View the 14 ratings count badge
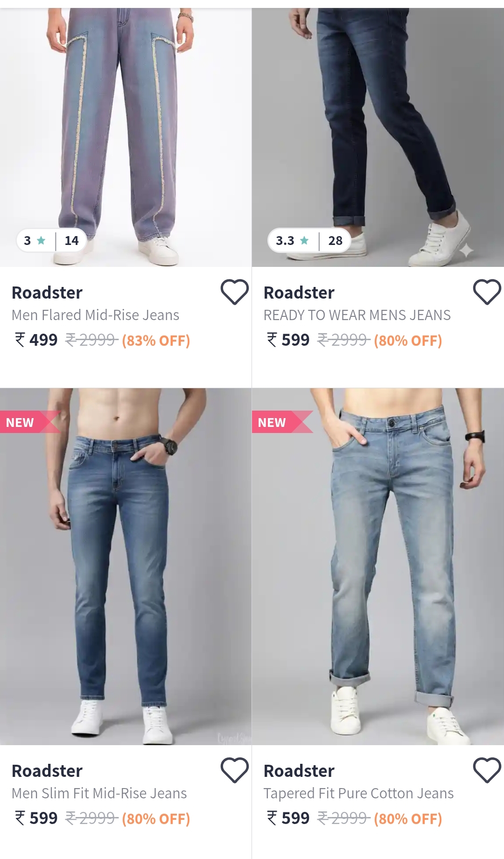Screen dimensions: 504x859 coord(71,240)
